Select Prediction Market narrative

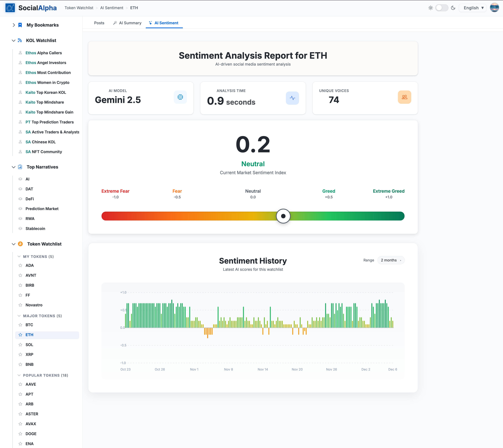[x=42, y=209]
